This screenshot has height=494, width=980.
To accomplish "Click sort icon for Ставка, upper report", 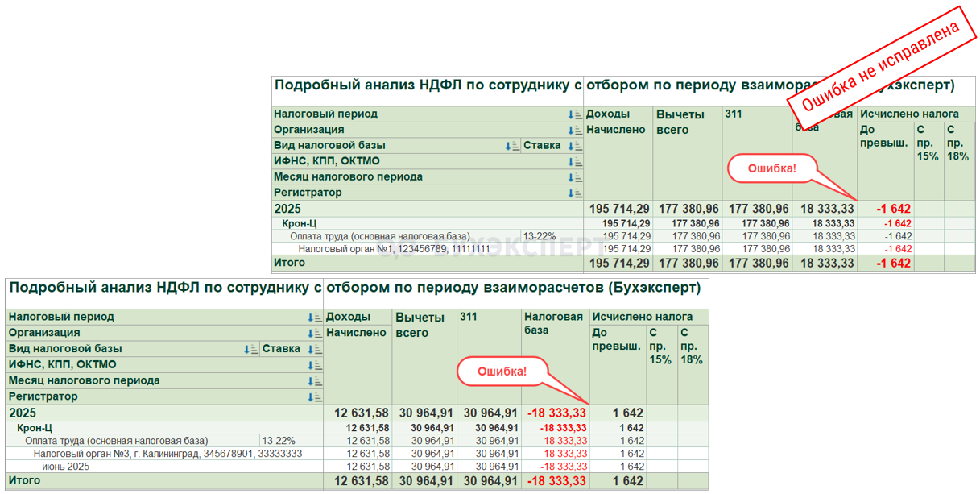I will pyautogui.click(x=575, y=146).
